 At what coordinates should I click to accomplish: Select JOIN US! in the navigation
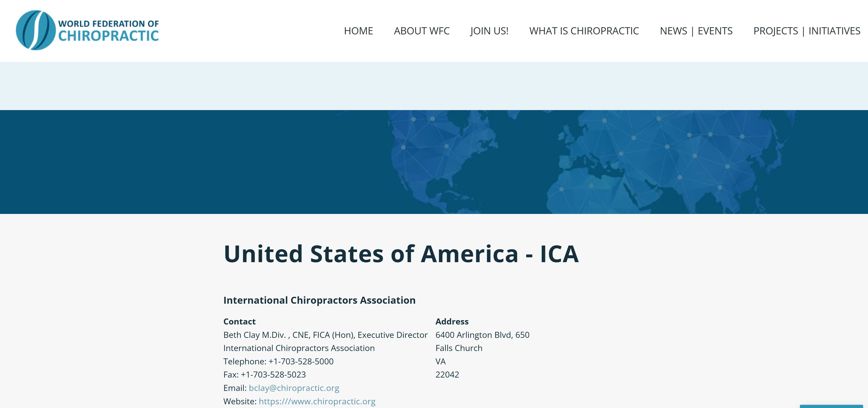pyautogui.click(x=489, y=31)
